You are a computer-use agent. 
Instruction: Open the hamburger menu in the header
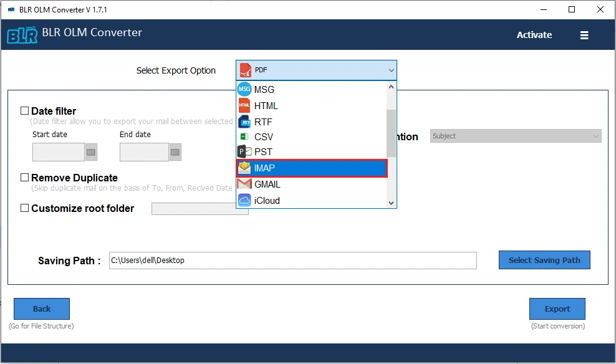[x=584, y=35]
